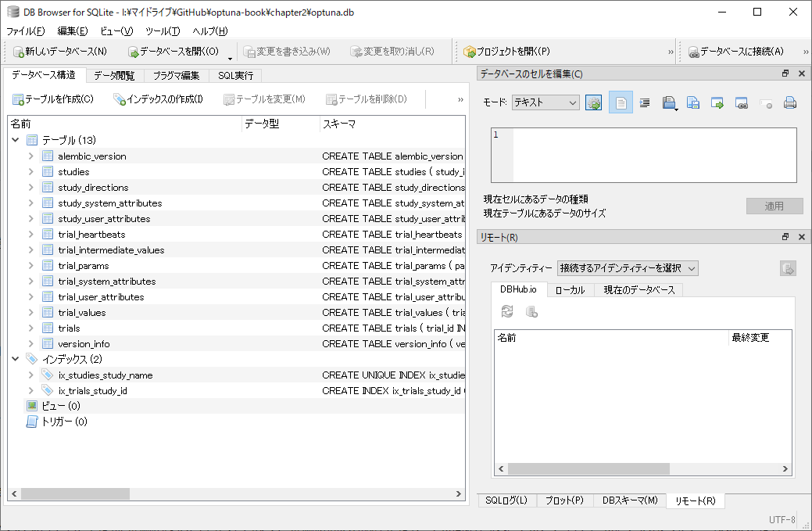This screenshot has height=531, width=812.
Task: Float the Remote panel
Action: tap(785, 237)
